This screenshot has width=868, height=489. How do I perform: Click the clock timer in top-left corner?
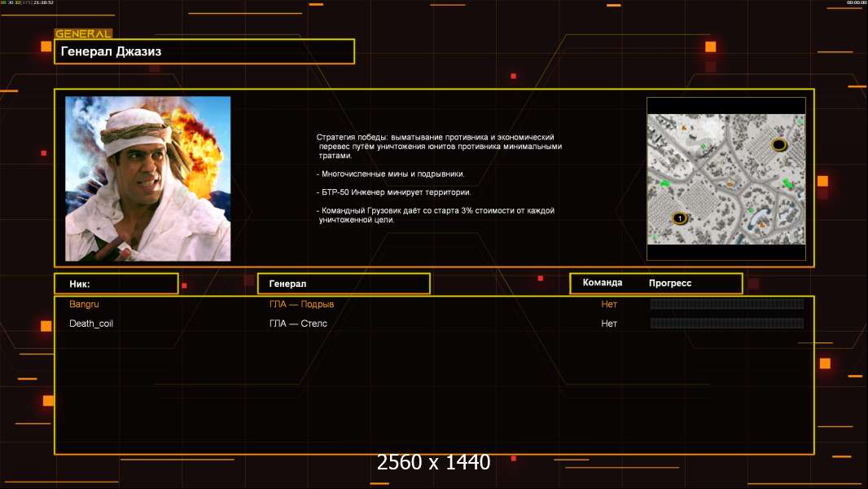(28, 3)
